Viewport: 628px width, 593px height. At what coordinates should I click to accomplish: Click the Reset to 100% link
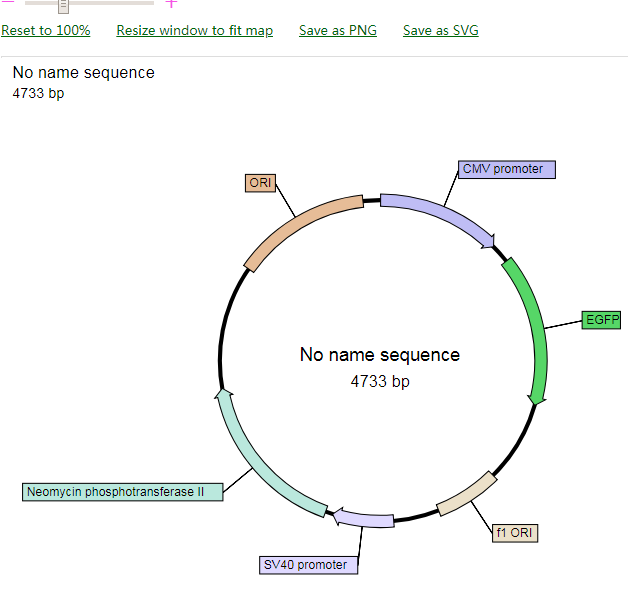click(x=46, y=30)
